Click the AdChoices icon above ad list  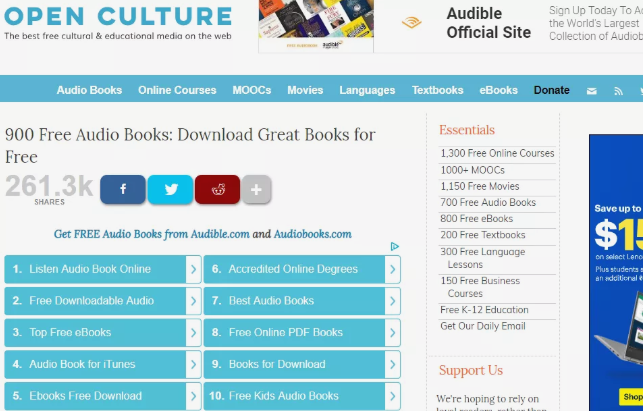[394, 246]
